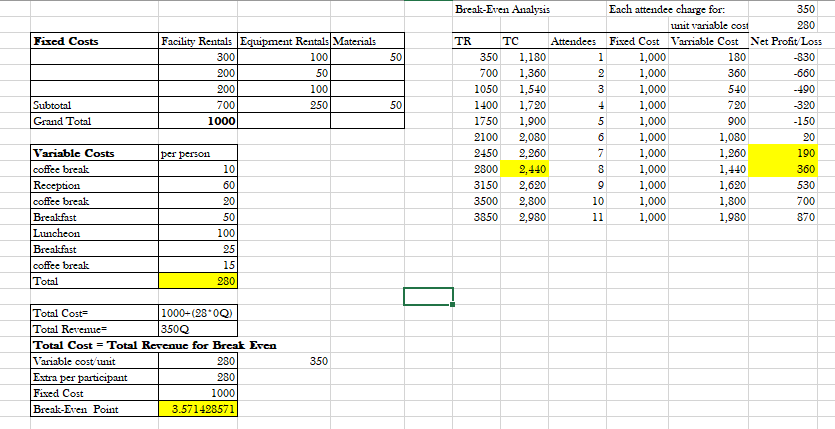Click the 'TR' column header
Image resolution: width=835 pixels, height=429 pixels.
coord(476,41)
